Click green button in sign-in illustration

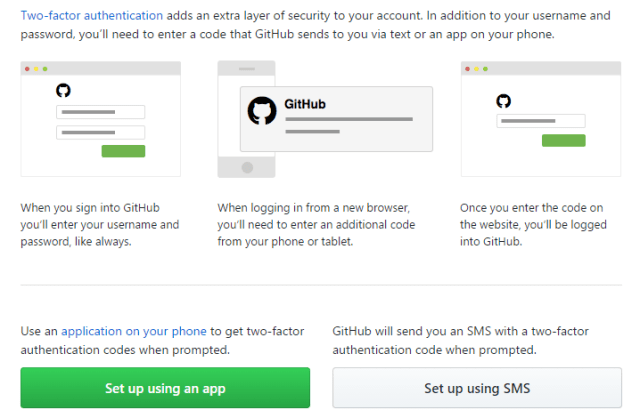pyautogui.click(x=123, y=151)
